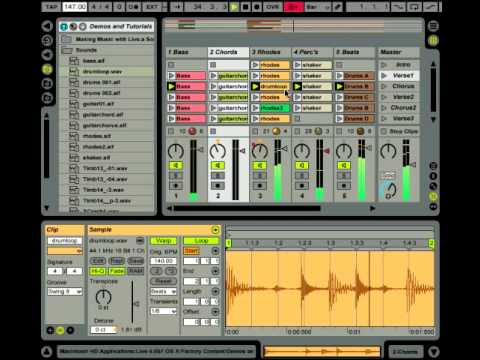Select the yellow Session view icon
Screen dimensions: 480x360
pos(433,40)
